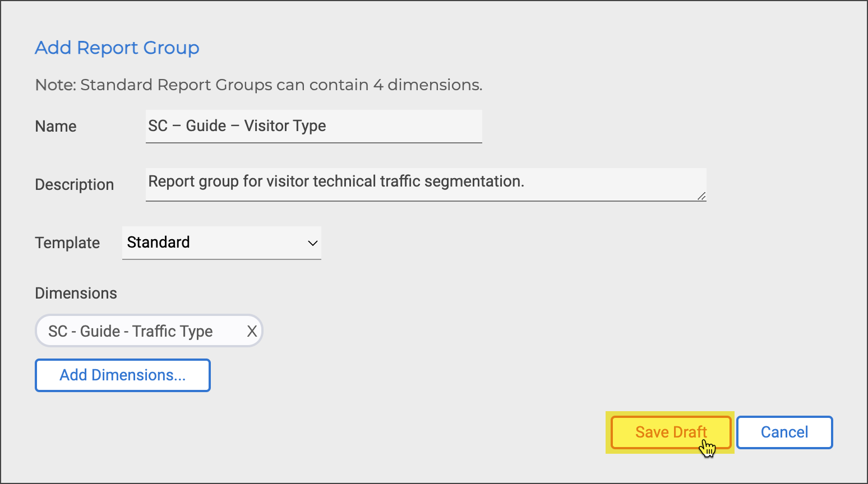Remove the SC - Guide - Traffic Type dimension
The image size is (868, 484).
tap(252, 331)
